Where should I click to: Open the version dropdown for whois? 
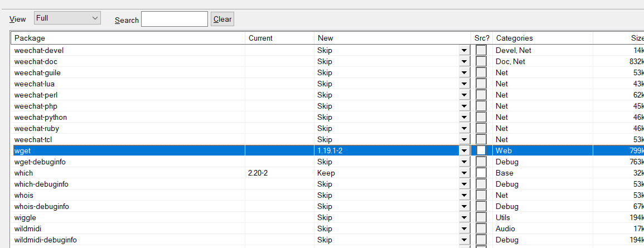(464, 195)
